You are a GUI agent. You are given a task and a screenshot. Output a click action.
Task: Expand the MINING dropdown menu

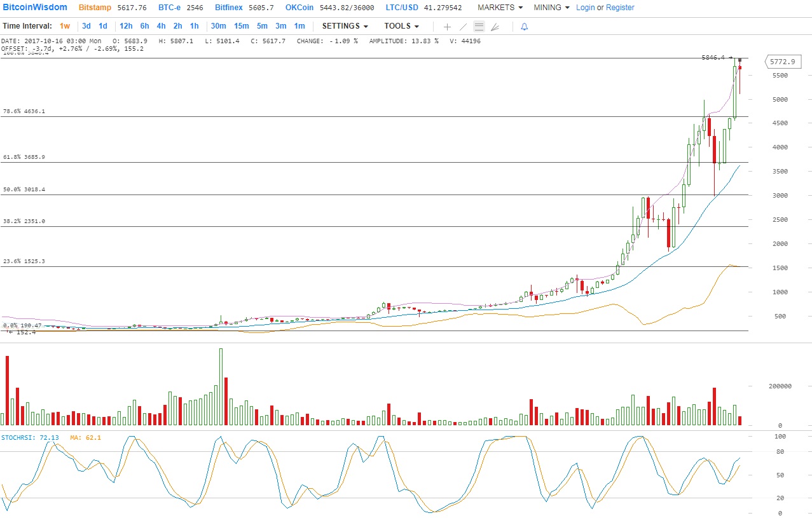[x=551, y=8]
